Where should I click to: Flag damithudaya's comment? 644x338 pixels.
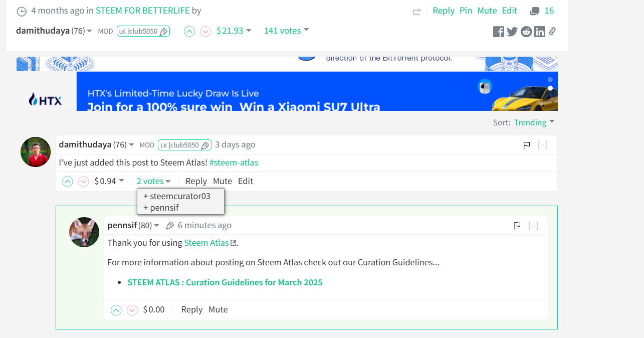(527, 145)
